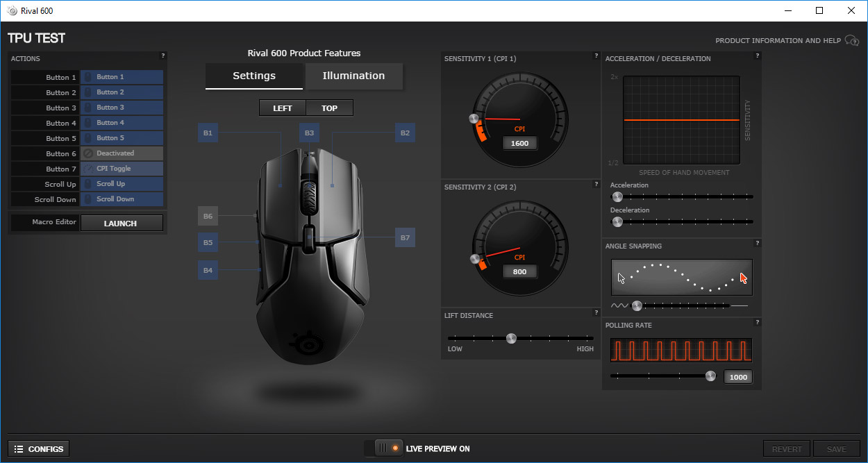Click the Lift Distance slider handle
868x463 pixels.
tap(511, 339)
